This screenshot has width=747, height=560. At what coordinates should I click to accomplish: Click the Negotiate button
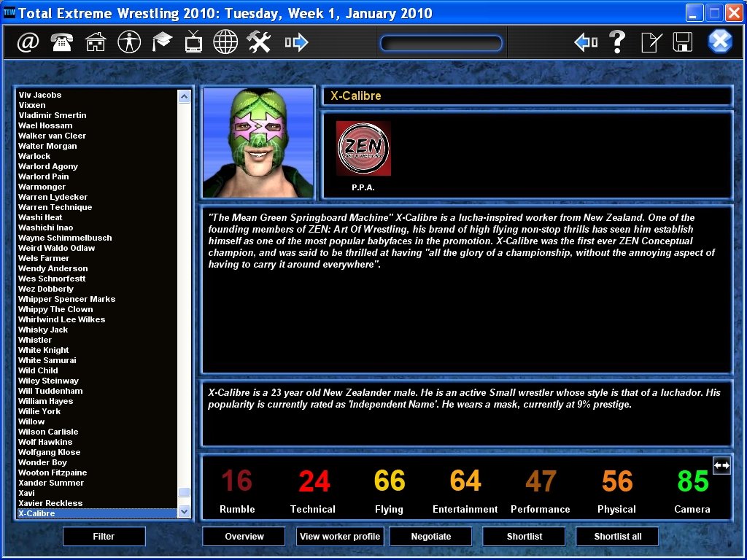click(x=430, y=536)
